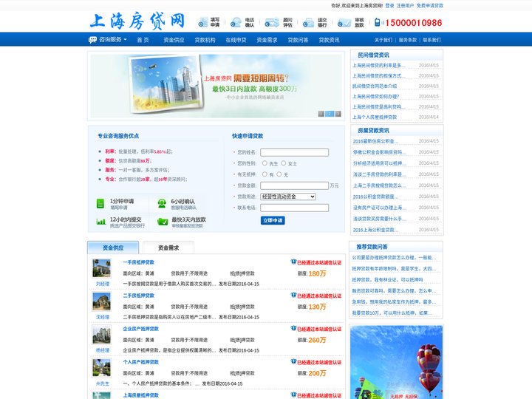Click the 电话确认 step icon
Screen dimensions: 532x399
point(236,22)
